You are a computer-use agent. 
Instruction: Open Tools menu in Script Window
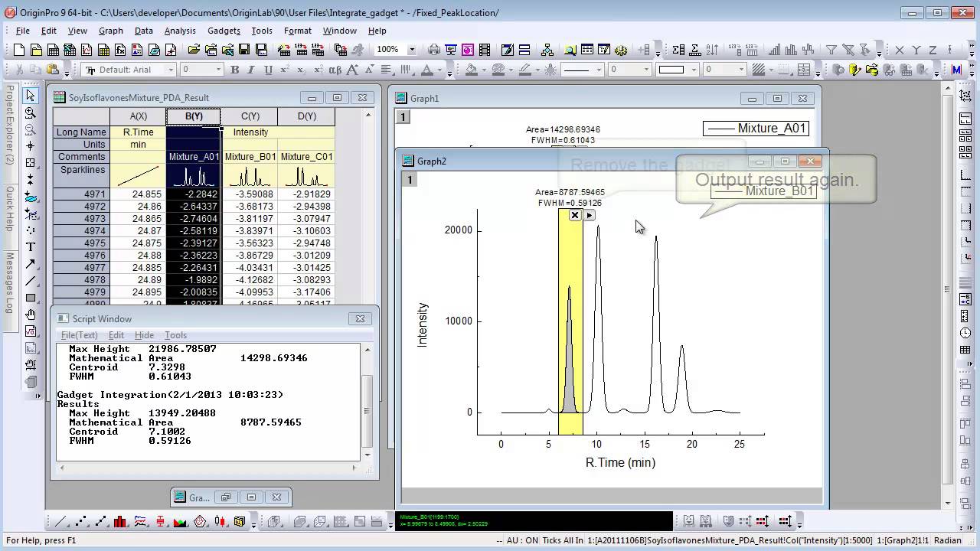point(175,335)
